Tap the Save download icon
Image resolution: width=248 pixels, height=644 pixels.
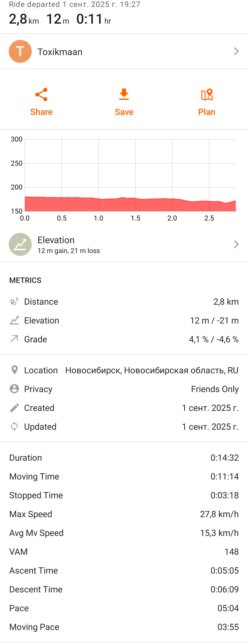124,94
